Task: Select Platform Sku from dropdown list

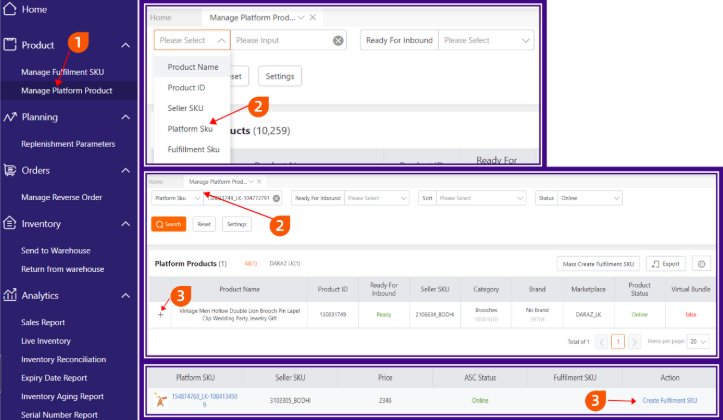Action: (x=190, y=129)
